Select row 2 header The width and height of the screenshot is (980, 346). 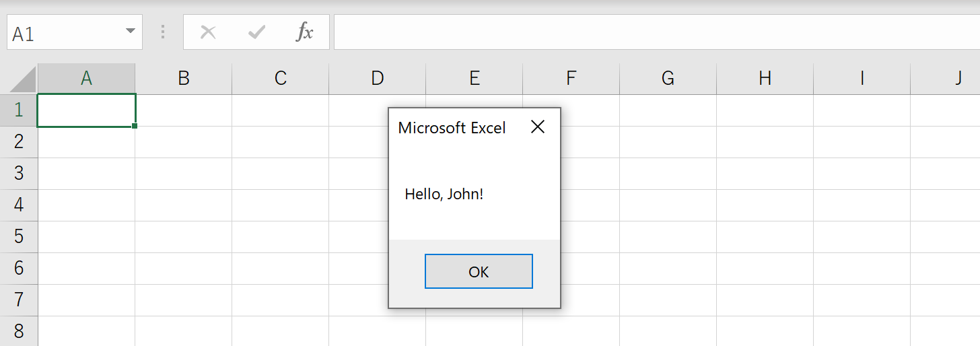pyautogui.click(x=19, y=141)
